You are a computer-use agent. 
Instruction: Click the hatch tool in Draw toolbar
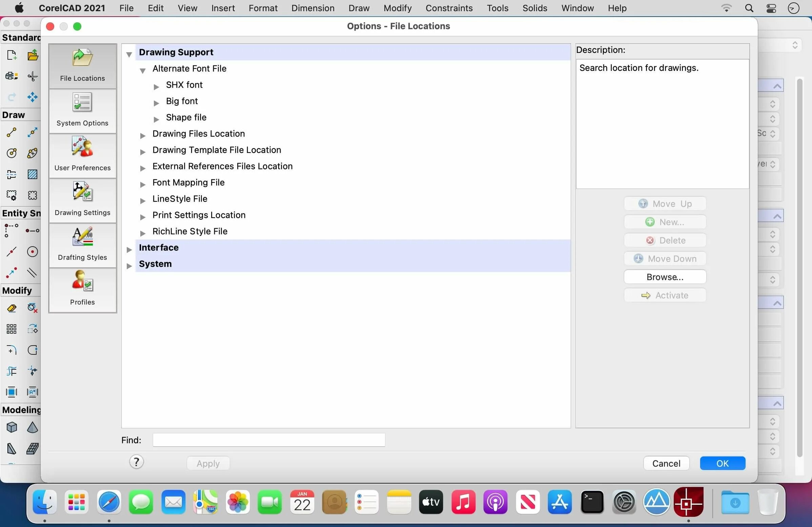(x=33, y=174)
